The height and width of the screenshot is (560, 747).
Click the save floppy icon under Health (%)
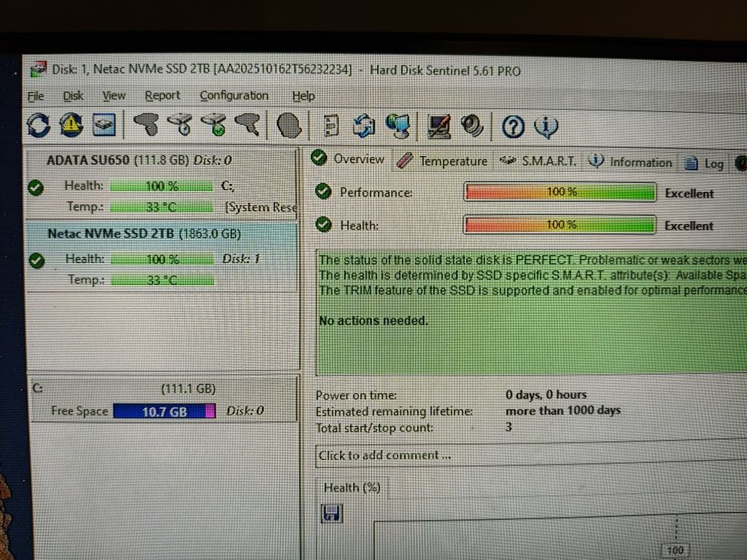331,514
